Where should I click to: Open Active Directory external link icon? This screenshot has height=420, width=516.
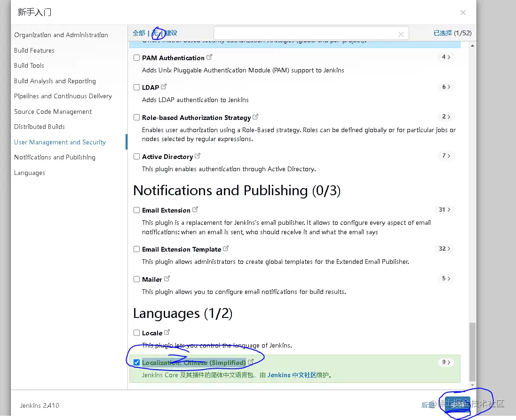coord(198,156)
